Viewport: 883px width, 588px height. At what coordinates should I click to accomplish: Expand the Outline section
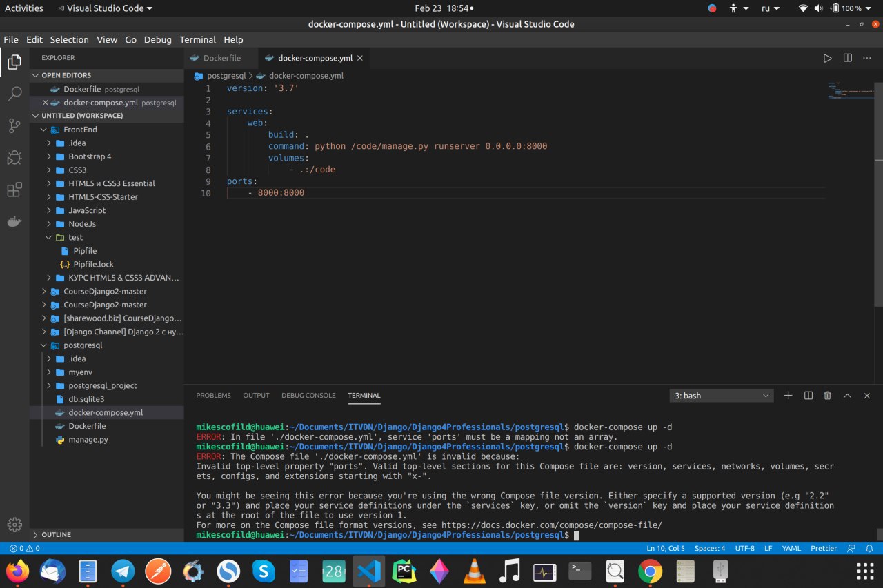107,534
